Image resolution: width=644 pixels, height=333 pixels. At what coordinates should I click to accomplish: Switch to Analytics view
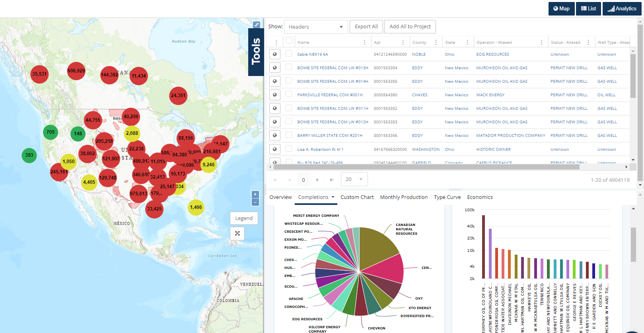pyautogui.click(x=622, y=8)
